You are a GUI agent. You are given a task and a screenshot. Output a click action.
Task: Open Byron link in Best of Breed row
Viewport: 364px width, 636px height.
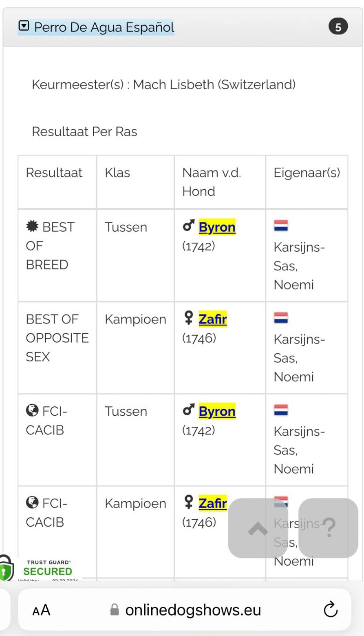tap(217, 227)
